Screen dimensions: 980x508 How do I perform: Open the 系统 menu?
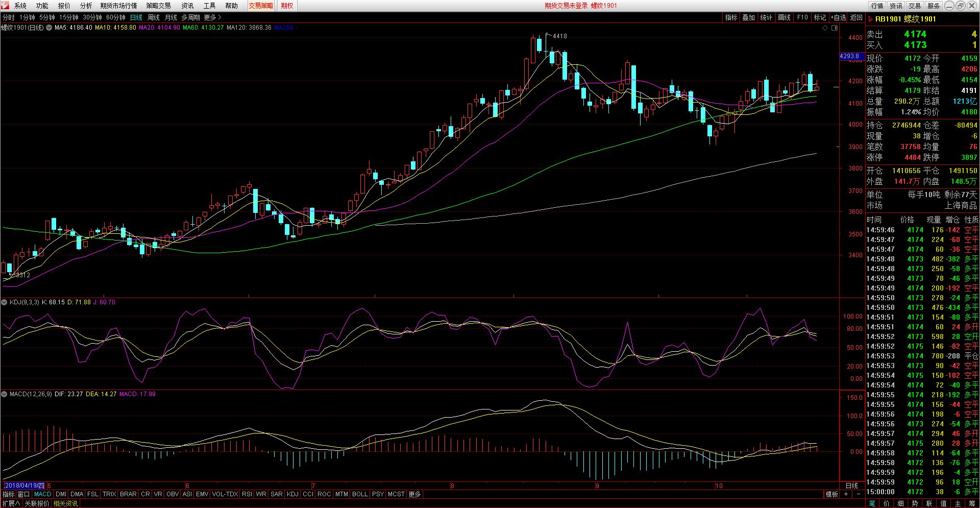pyautogui.click(x=20, y=6)
